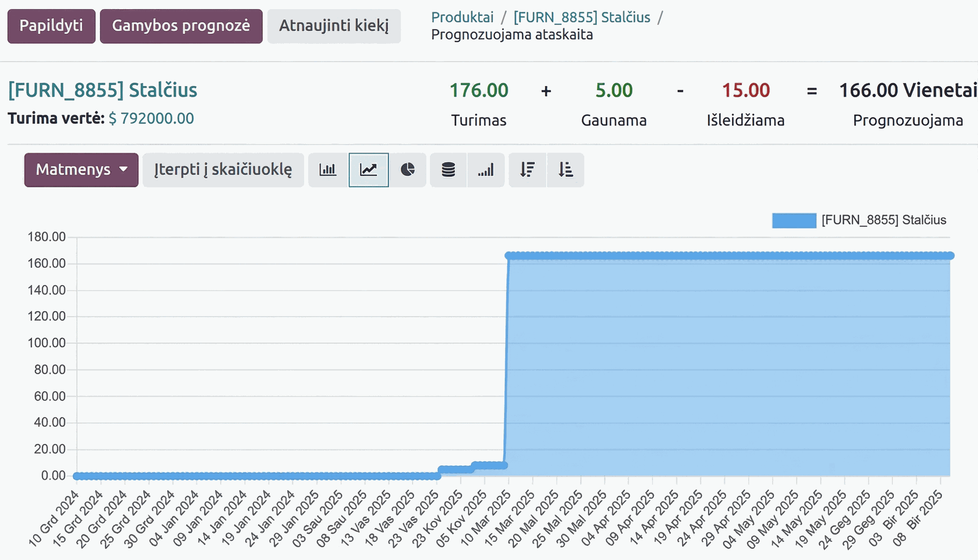Switch to pie chart view
Viewport: 978px width, 560px height.
pyautogui.click(x=407, y=170)
